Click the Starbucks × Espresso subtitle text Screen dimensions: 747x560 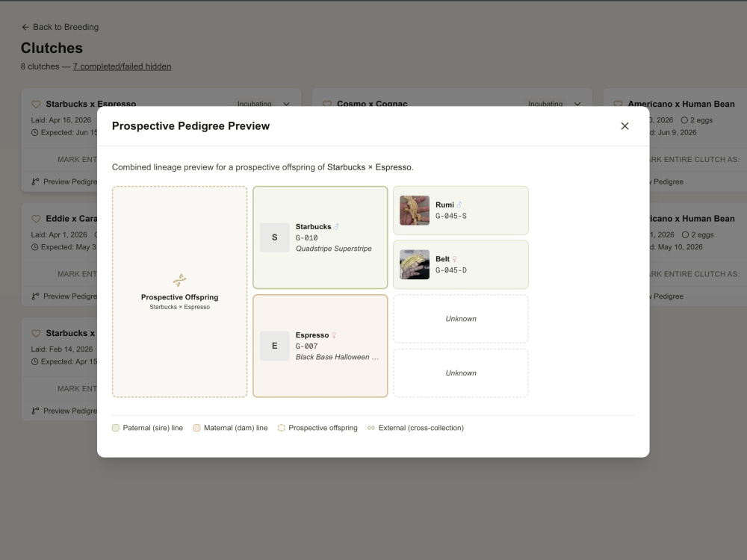[179, 307]
